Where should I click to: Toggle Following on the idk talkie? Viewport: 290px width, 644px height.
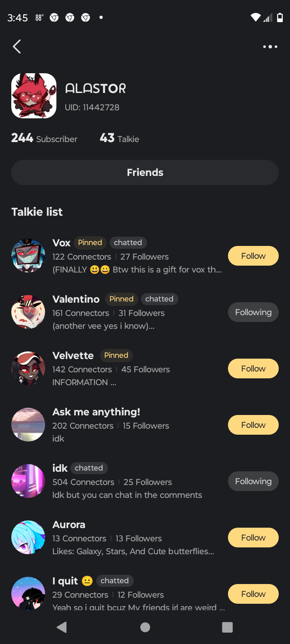253,481
